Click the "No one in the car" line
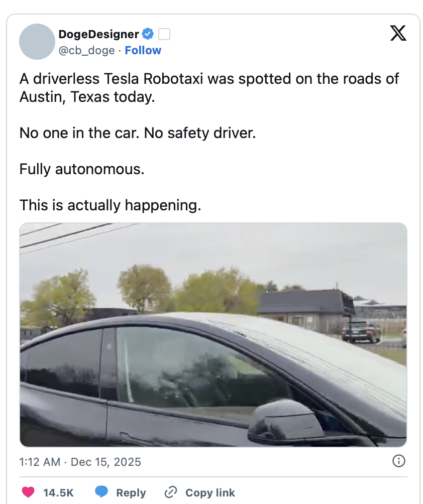Screen dimensions: 423x504 [138, 133]
